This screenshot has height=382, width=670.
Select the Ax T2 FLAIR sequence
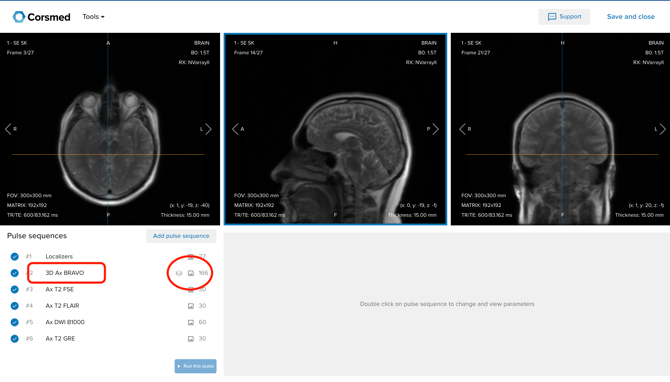62,306
